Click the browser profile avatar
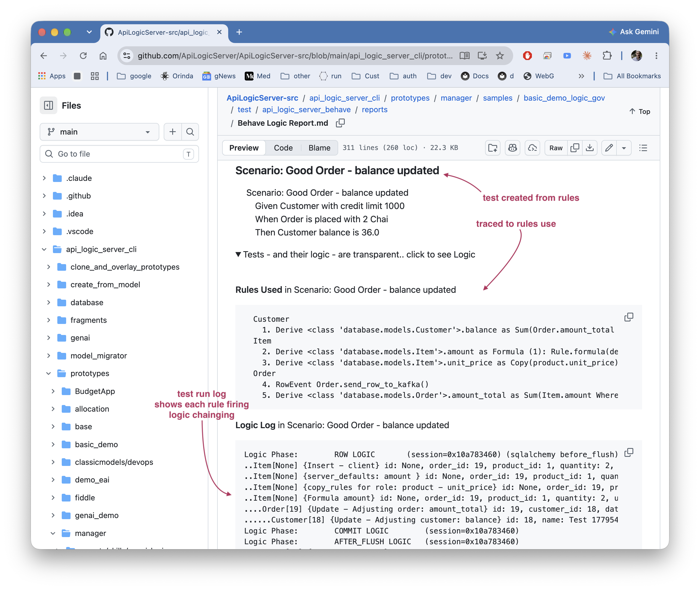 (x=637, y=55)
